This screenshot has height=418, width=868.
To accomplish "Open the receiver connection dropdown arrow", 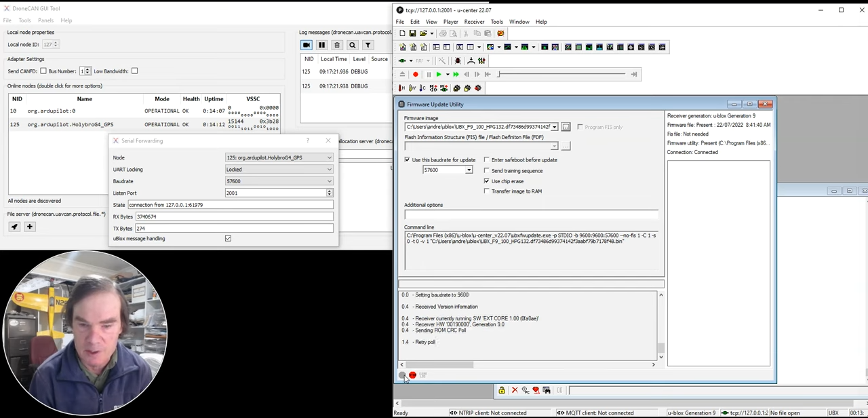I will [410, 60].
